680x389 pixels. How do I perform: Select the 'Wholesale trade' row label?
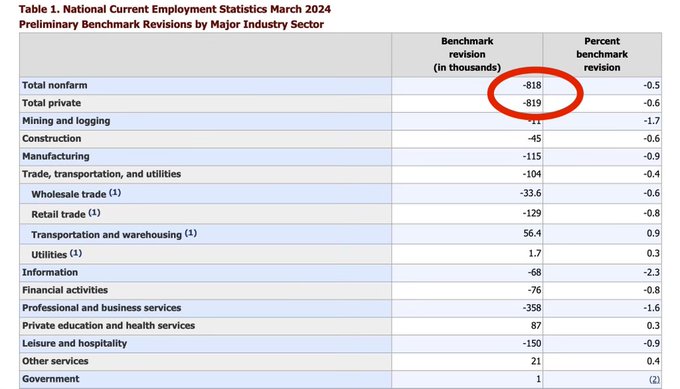pos(69,194)
